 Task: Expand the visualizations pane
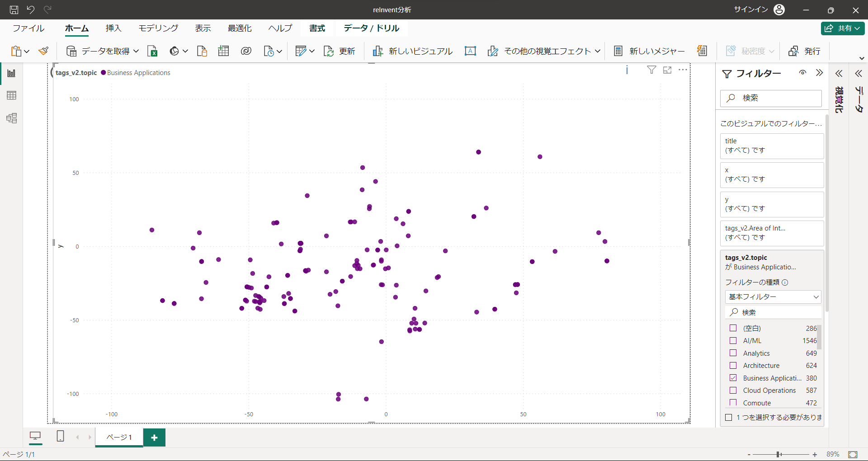839,74
